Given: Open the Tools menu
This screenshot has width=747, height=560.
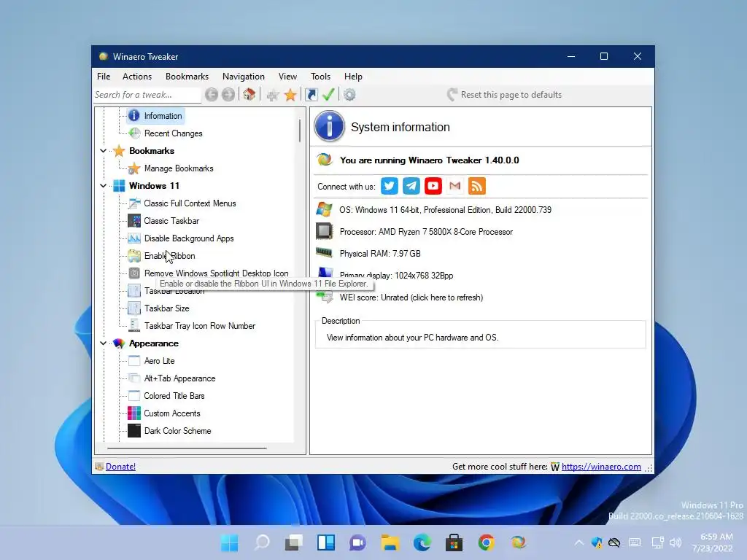Looking at the screenshot, I should coord(320,76).
